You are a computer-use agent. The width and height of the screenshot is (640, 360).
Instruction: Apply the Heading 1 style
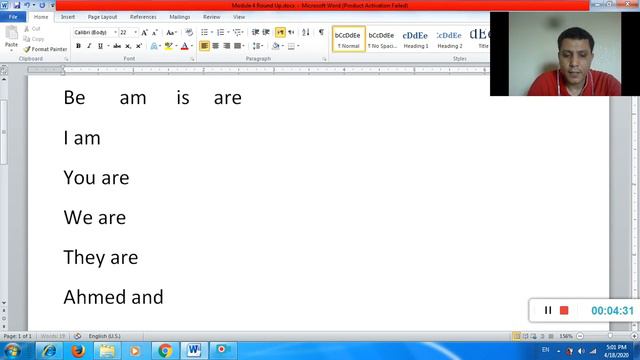(x=416, y=39)
